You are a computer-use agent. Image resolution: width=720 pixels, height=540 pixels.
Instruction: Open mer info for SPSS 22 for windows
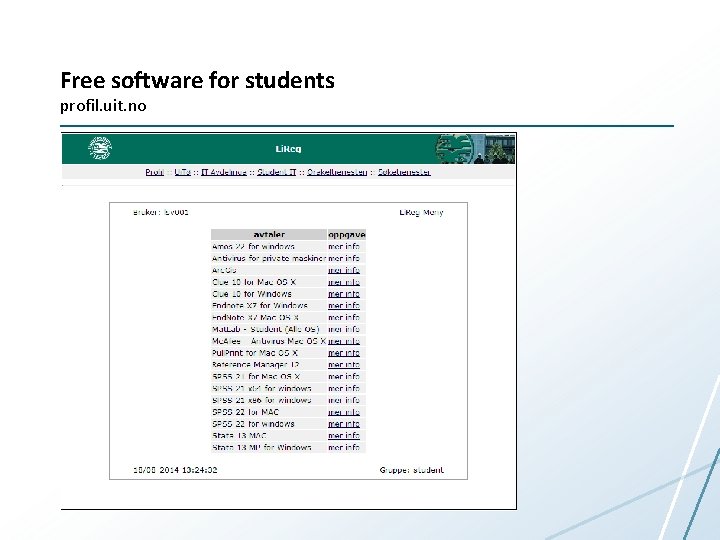tap(344, 424)
